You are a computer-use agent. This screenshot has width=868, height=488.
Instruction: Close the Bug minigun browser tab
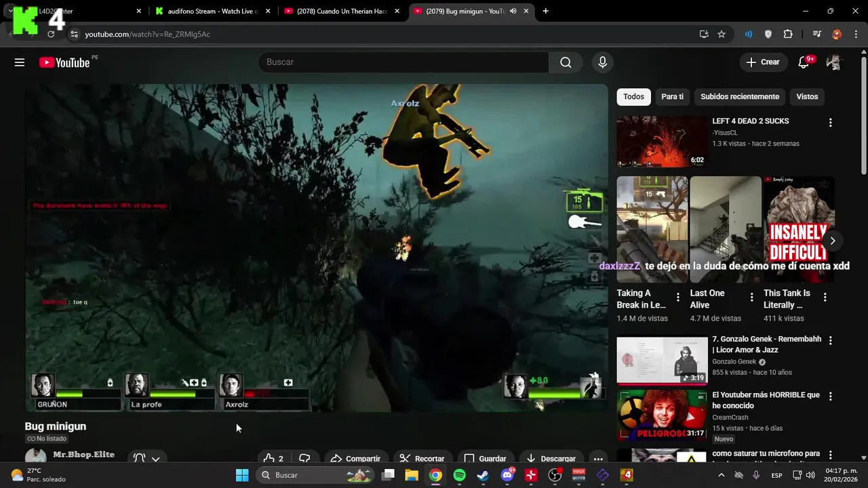tap(526, 11)
